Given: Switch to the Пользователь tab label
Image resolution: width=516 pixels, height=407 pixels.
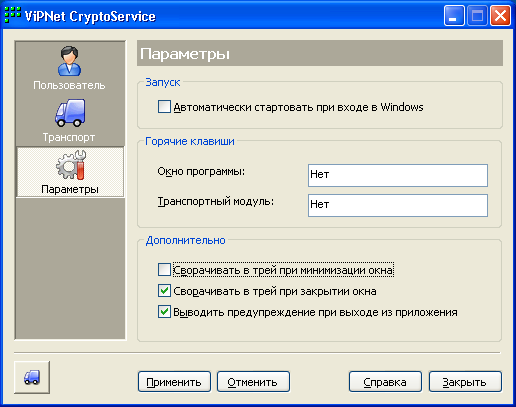Looking at the screenshot, I should click(69, 85).
